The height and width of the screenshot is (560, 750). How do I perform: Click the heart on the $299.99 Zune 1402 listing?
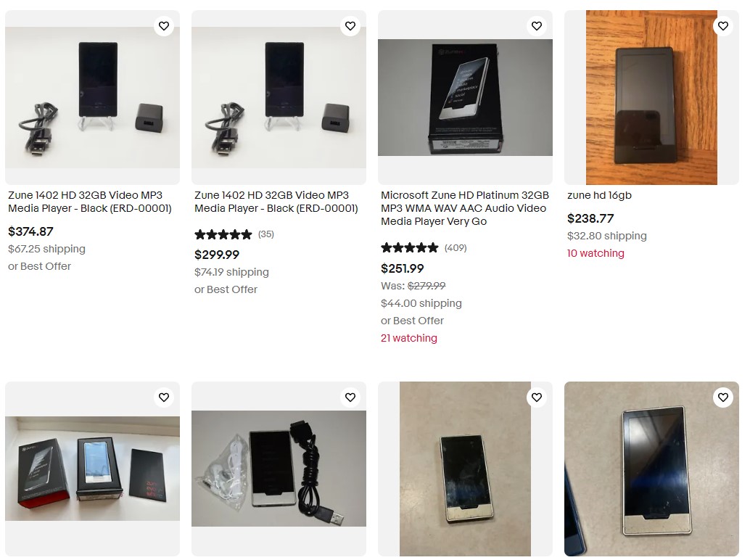350,26
